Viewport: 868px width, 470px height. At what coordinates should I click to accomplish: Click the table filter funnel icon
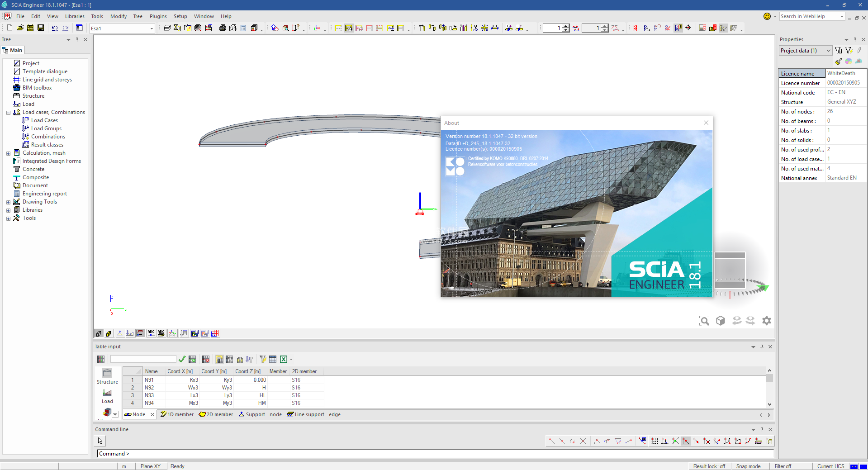[x=262, y=359]
